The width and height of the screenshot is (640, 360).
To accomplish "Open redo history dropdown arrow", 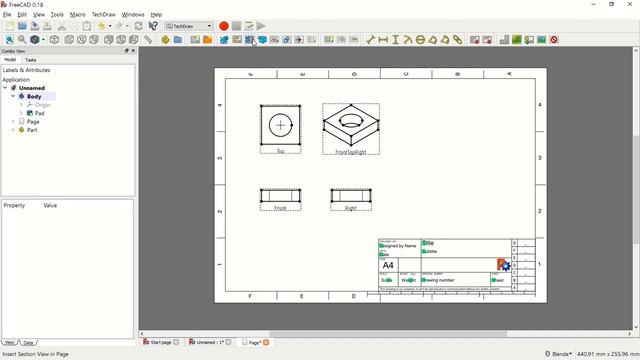I will [127, 26].
